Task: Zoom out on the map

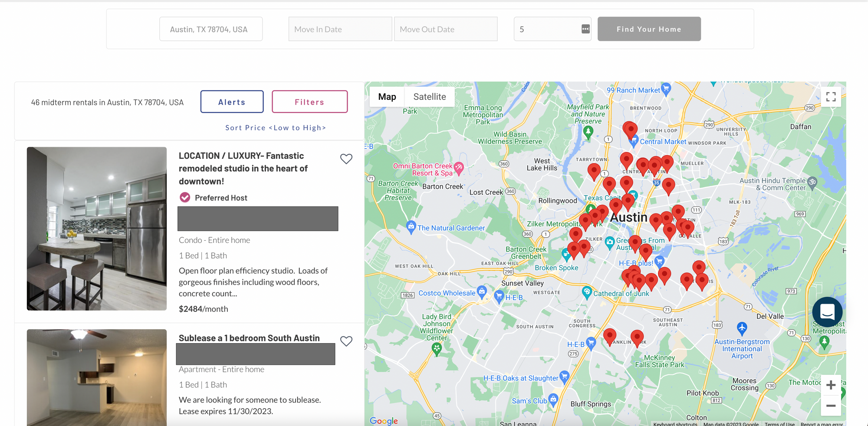Action: [831, 406]
